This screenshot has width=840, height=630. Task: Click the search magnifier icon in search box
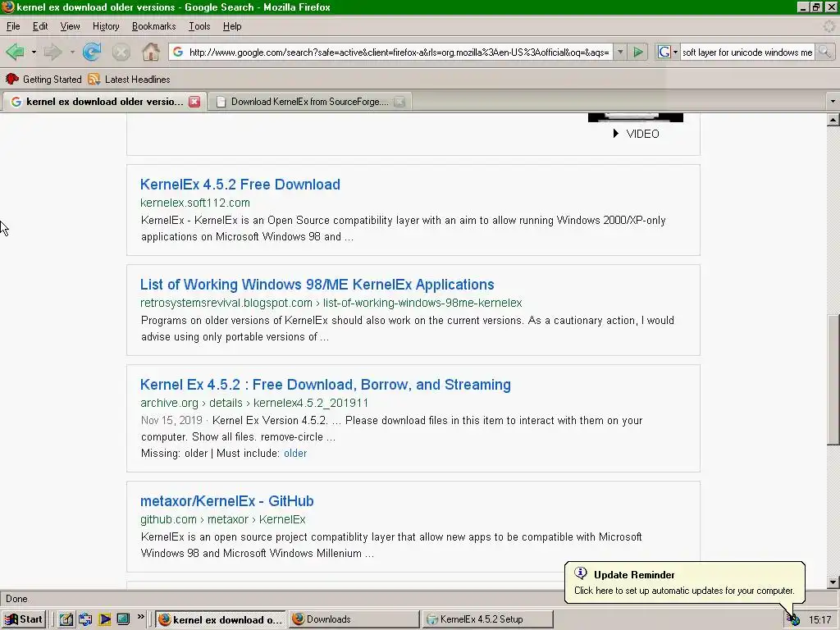click(824, 52)
